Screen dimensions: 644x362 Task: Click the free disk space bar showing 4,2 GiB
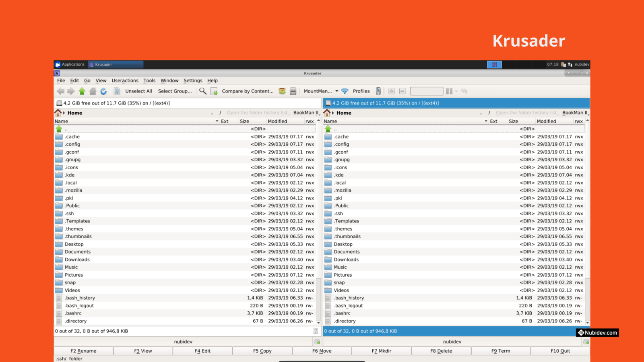121,103
